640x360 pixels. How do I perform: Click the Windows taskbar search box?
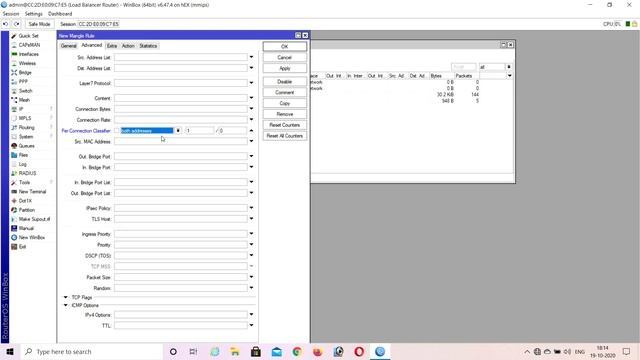tap(92, 351)
